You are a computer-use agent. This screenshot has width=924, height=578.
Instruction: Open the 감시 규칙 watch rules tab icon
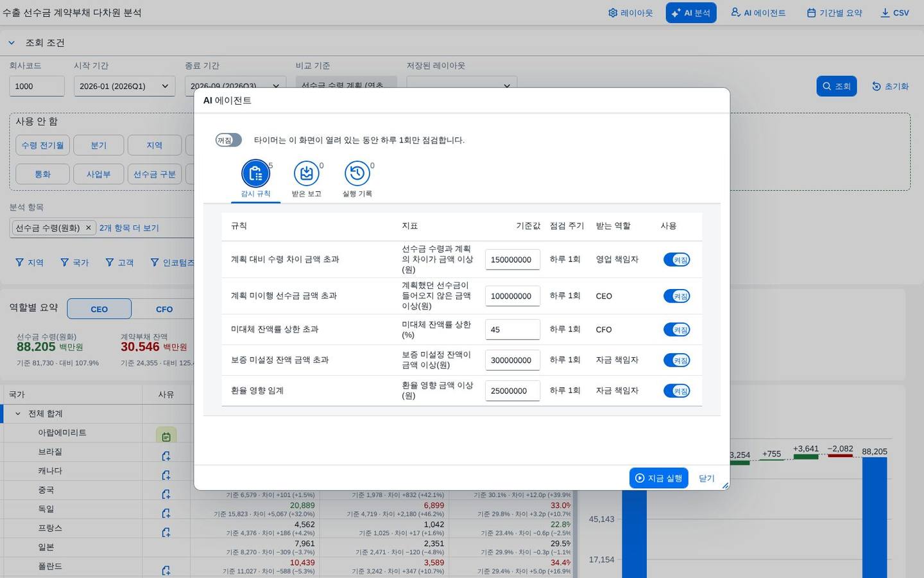pos(255,173)
